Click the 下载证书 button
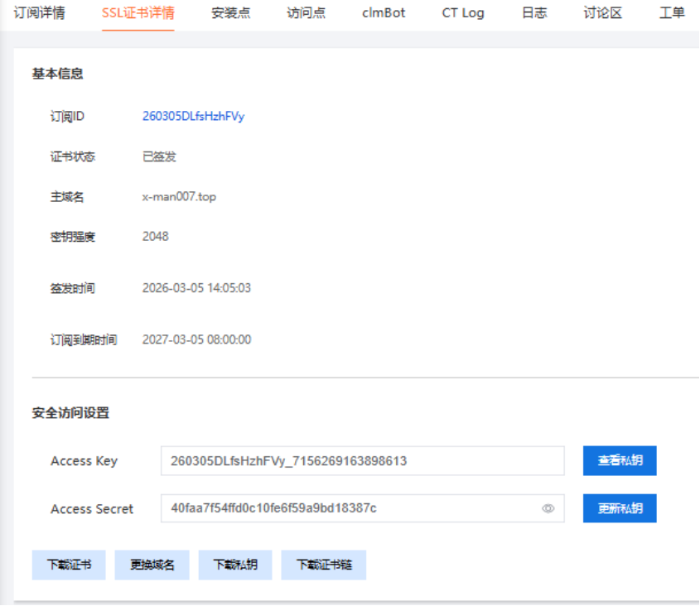The image size is (700, 606). point(69,565)
